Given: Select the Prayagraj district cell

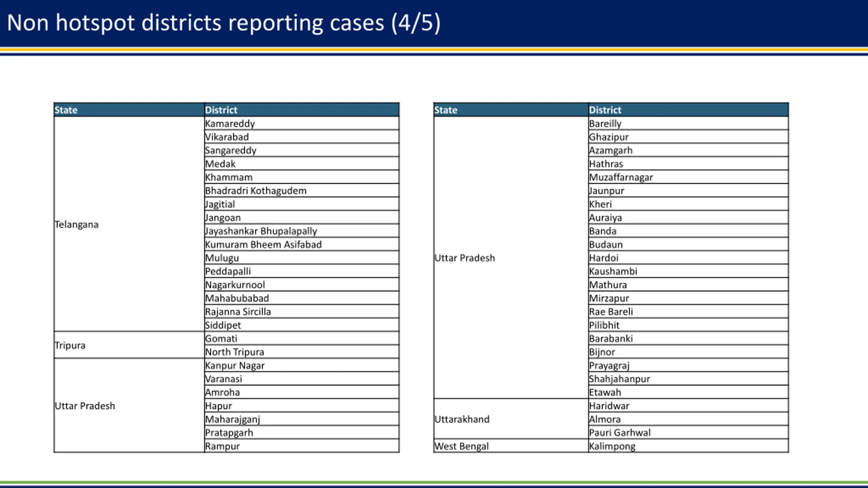Looking at the screenshot, I should coord(689,365).
